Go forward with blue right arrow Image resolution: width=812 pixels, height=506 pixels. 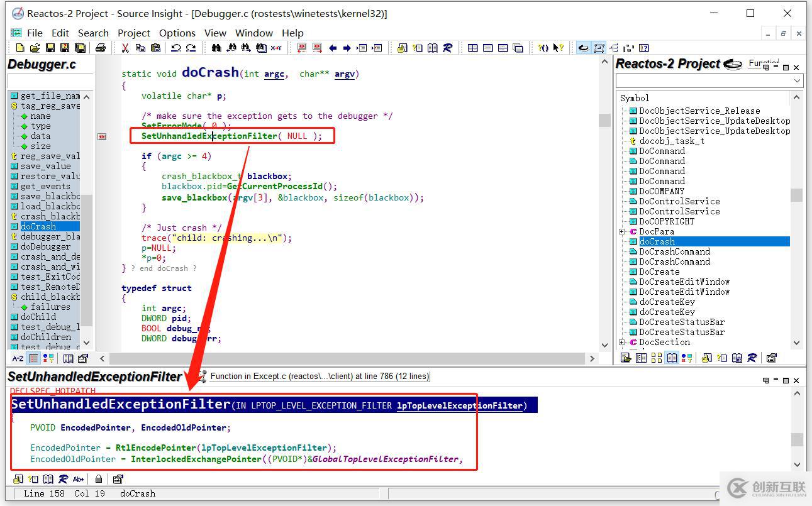pyautogui.click(x=347, y=48)
